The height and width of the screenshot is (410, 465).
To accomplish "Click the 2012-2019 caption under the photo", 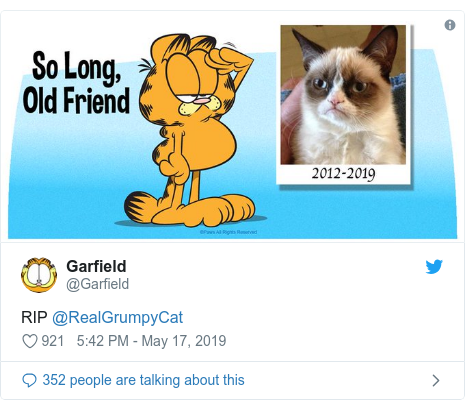I will click(x=343, y=173).
